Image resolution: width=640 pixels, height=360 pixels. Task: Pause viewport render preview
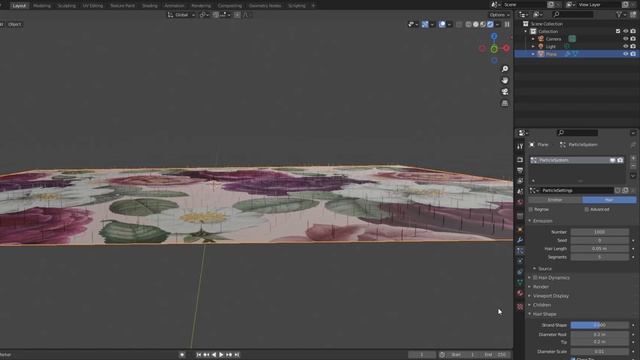click(507, 24)
